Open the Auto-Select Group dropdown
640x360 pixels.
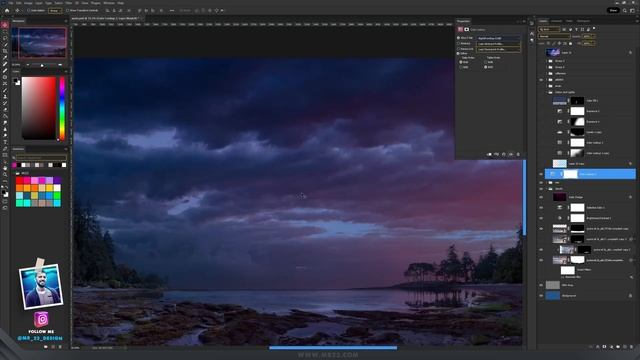[54, 10]
